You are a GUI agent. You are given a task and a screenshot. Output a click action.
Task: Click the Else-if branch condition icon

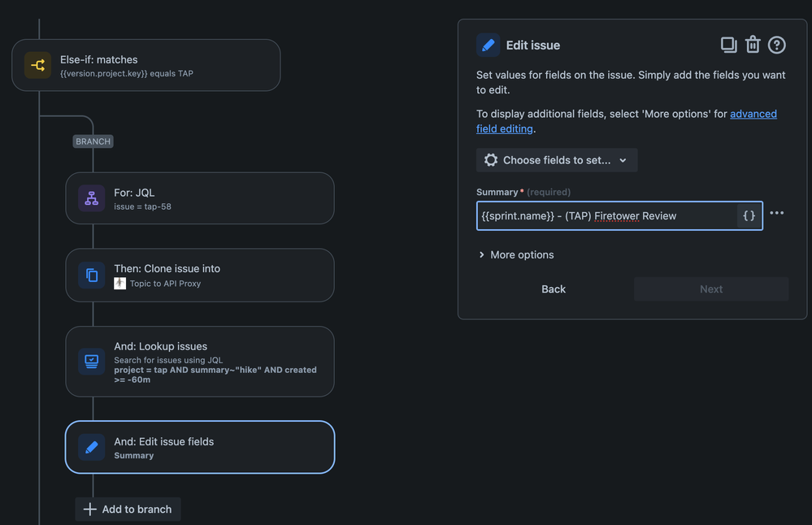(38, 65)
